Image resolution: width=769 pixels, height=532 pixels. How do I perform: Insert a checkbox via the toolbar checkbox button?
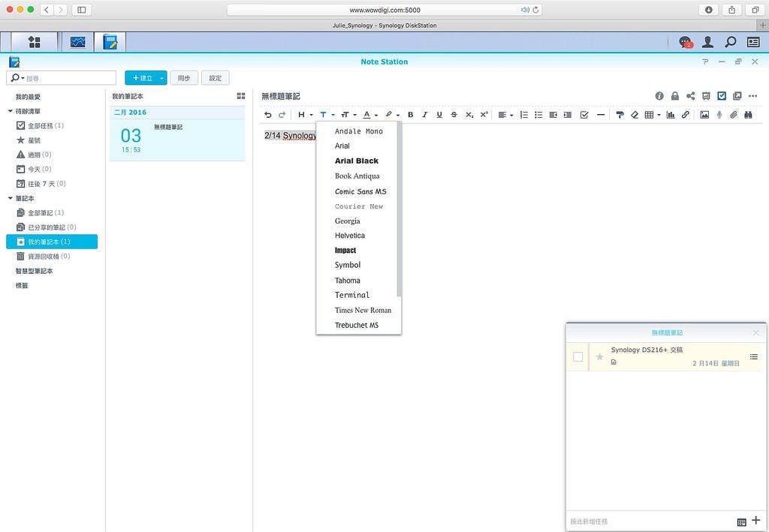584,115
